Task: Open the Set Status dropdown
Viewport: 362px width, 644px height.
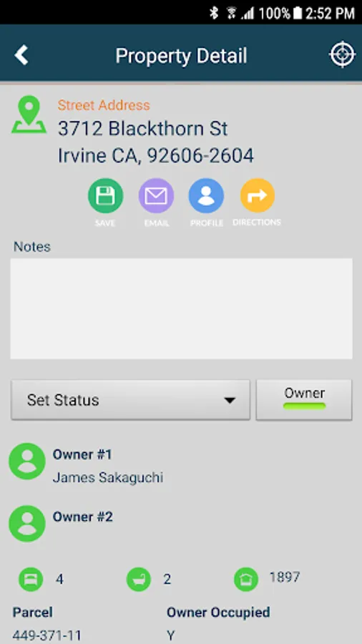Action: (x=130, y=399)
